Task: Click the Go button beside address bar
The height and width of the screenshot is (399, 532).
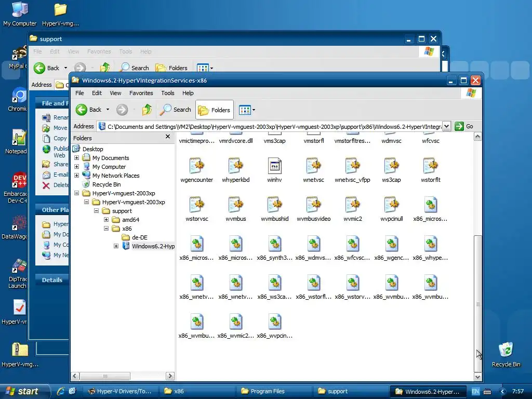Action: pyautogui.click(x=464, y=126)
